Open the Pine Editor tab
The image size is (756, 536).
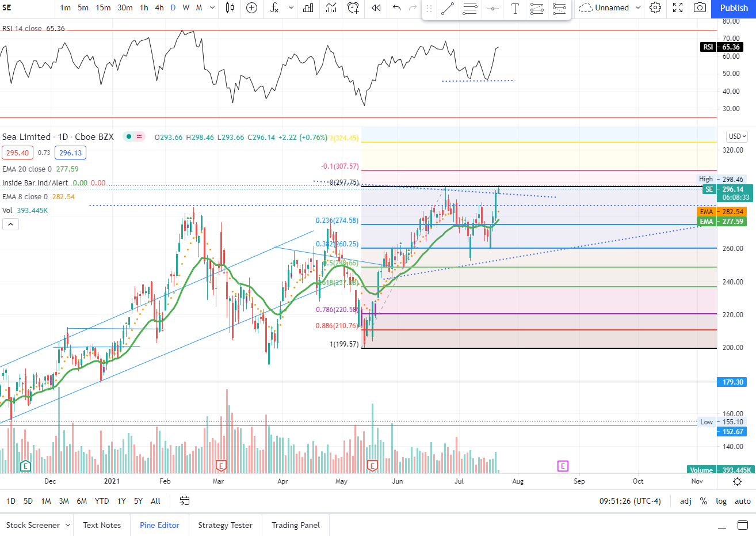coord(159,525)
